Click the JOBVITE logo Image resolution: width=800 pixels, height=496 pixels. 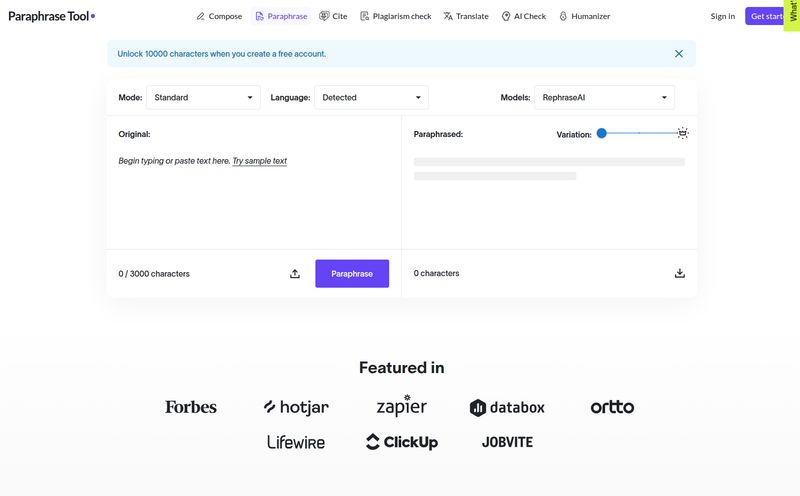(507, 442)
